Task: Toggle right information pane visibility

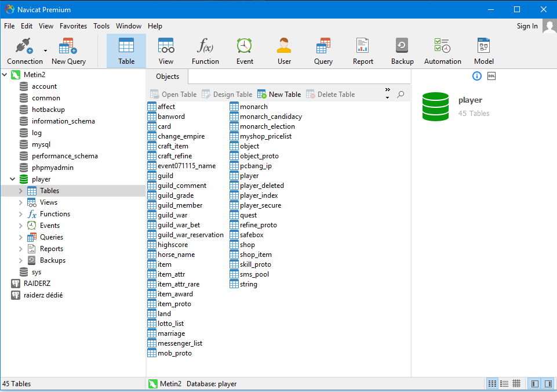Action: point(548,383)
